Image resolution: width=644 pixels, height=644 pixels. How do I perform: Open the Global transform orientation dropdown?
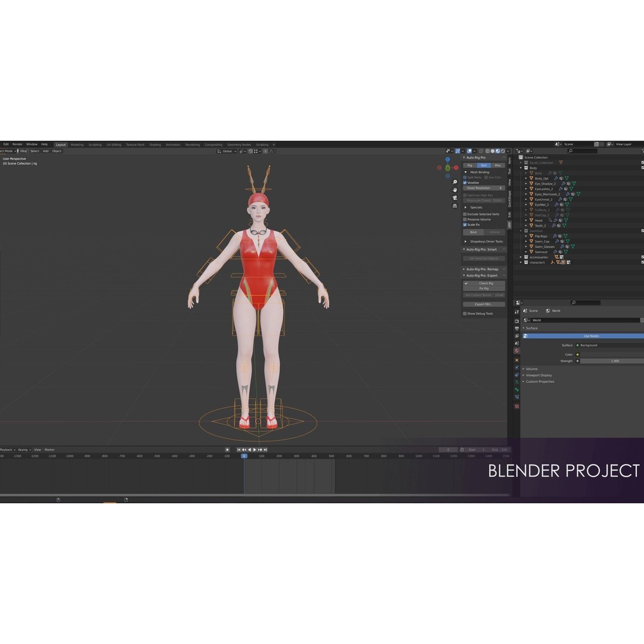point(227,151)
